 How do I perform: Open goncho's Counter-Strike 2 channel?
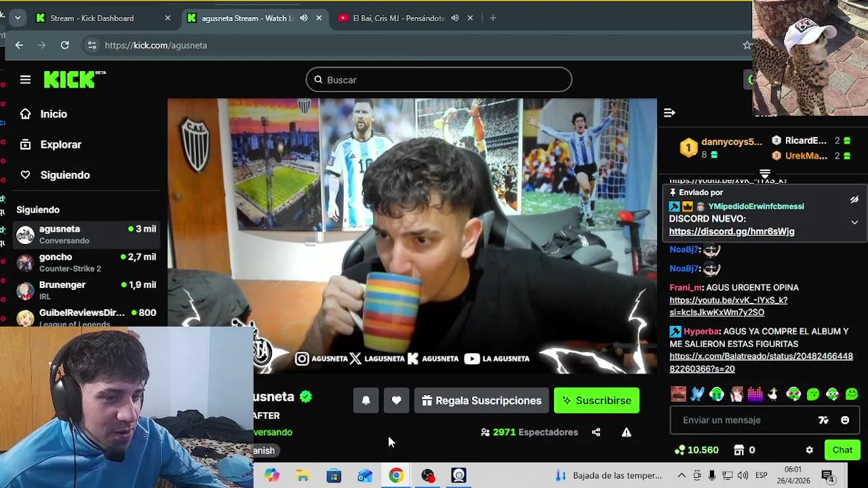coord(87,262)
